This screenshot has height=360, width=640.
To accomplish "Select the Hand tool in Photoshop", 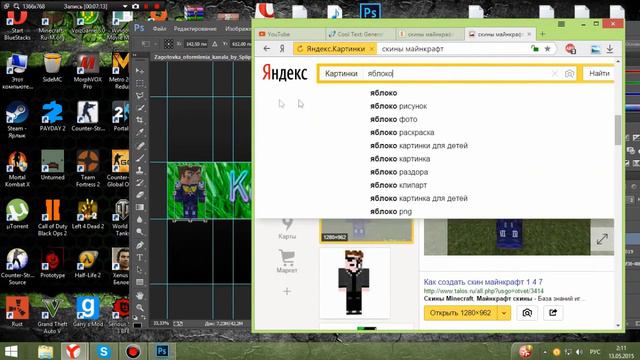I will pos(140,295).
